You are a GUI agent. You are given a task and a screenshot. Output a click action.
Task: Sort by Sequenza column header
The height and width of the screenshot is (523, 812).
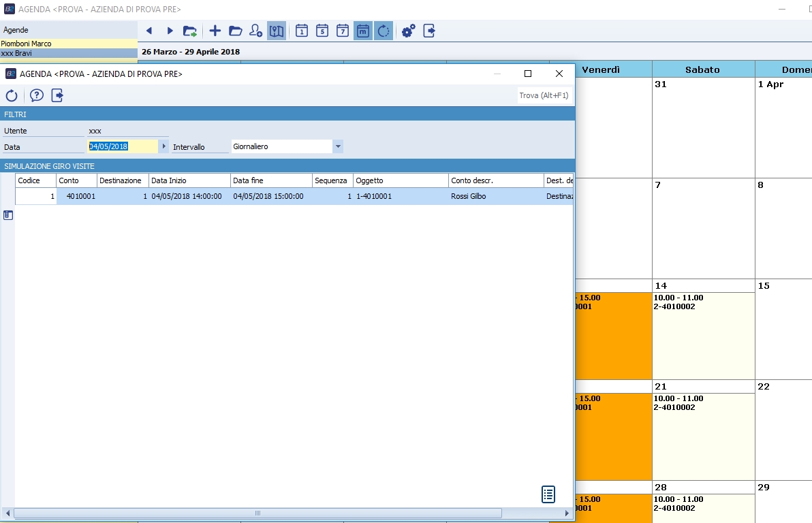(x=333, y=180)
